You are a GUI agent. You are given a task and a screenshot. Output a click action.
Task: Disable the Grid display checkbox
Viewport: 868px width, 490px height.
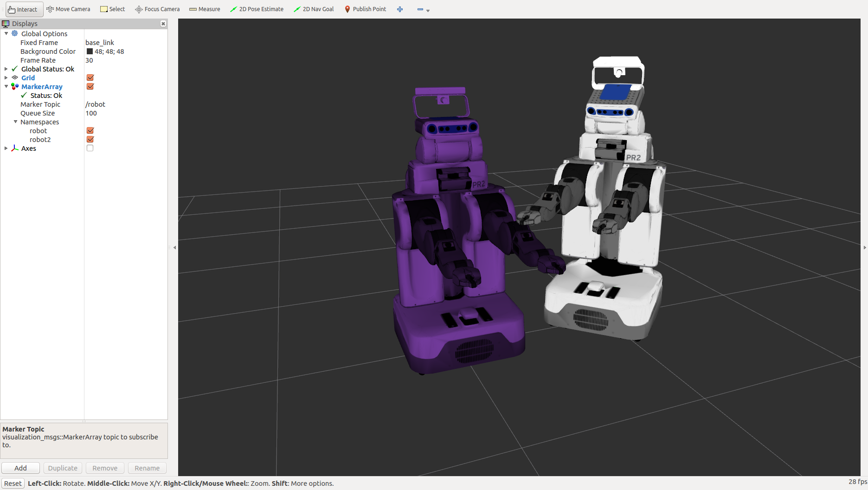[90, 77]
